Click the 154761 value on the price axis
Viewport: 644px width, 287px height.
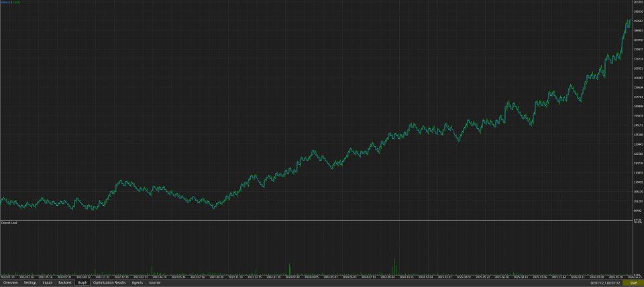(638, 97)
